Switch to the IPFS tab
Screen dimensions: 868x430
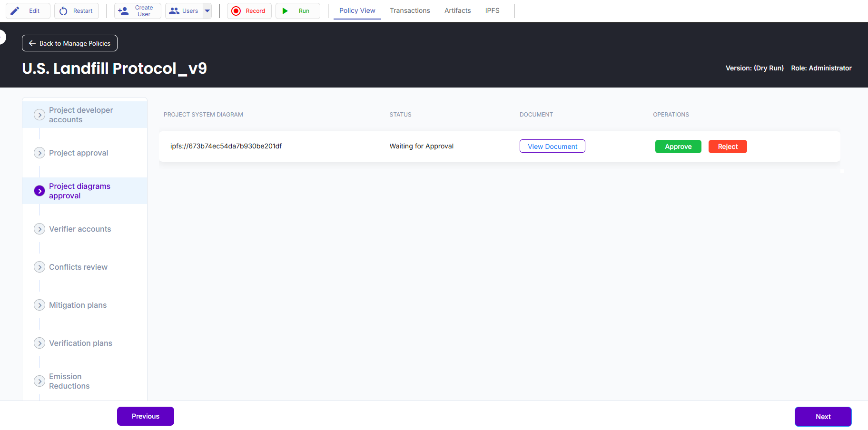point(492,10)
